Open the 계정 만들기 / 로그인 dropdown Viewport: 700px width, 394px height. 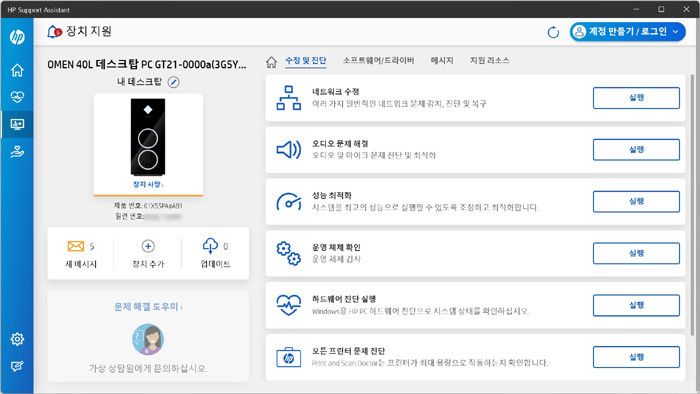[627, 32]
